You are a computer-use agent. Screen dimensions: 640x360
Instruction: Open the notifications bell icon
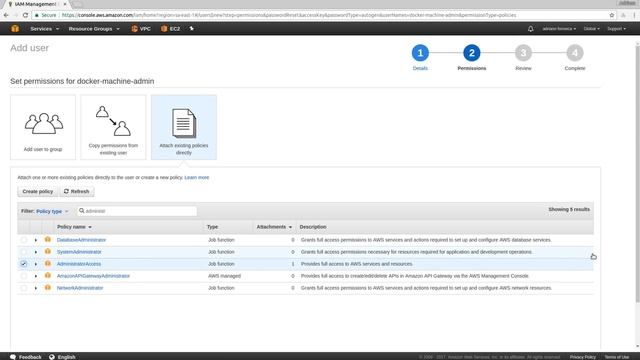530,29
